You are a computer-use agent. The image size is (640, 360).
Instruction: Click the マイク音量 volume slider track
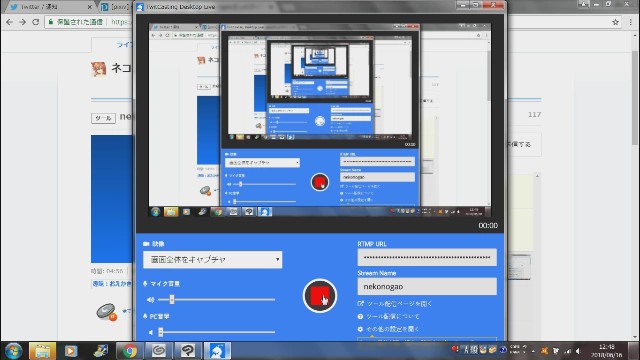(216, 300)
